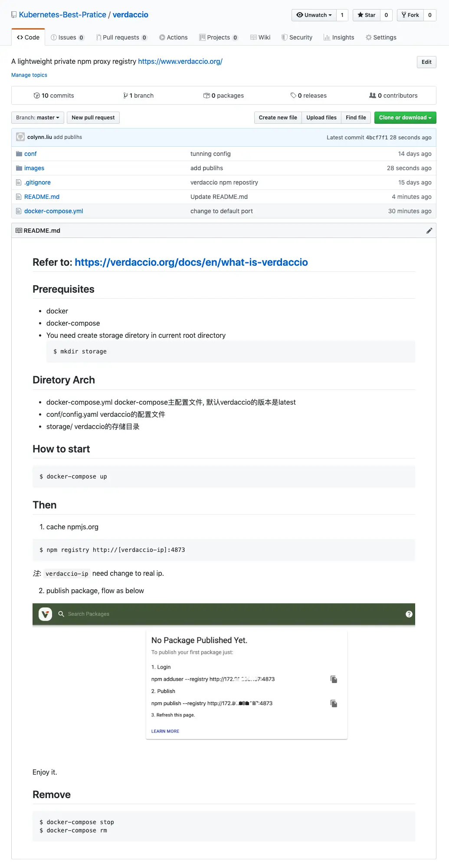Click the New pull request button
The image size is (449, 868).
(93, 118)
